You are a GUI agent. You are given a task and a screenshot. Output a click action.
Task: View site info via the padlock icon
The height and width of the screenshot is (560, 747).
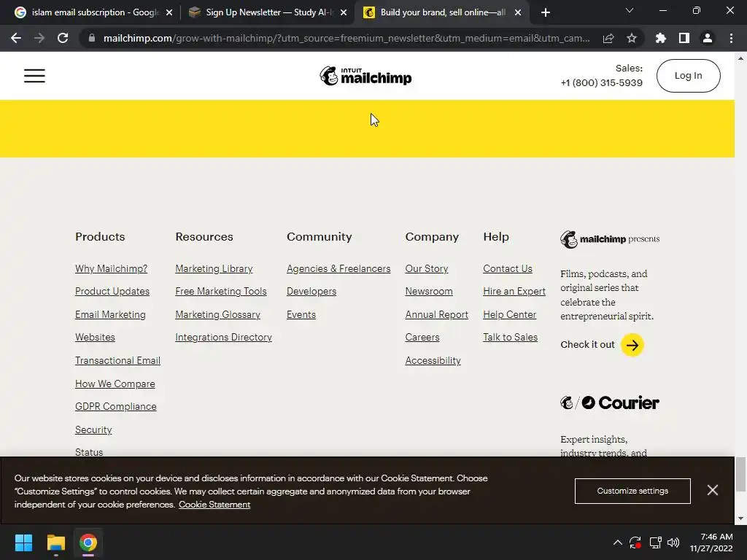click(92, 38)
